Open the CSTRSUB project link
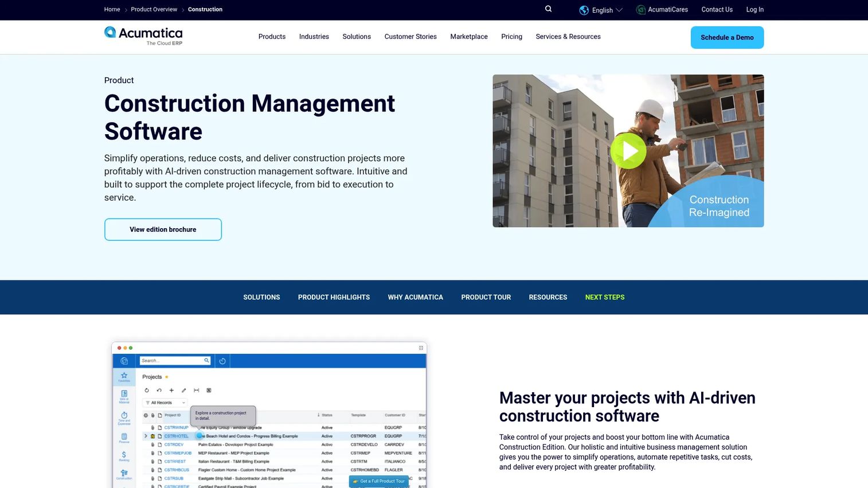The height and width of the screenshot is (488, 868). click(174, 478)
